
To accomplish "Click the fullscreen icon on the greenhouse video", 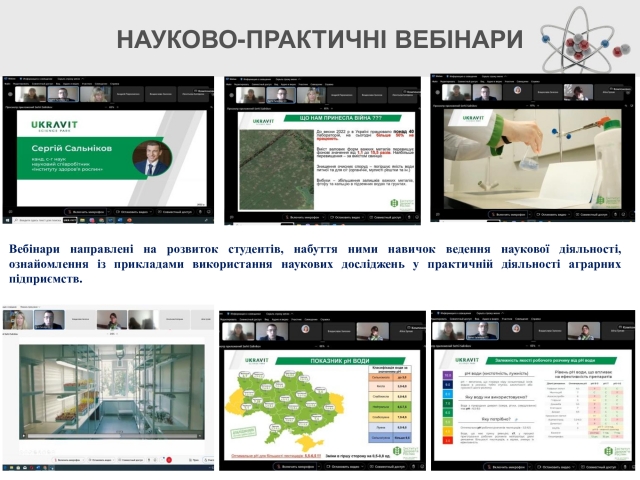I will coord(200,436).
